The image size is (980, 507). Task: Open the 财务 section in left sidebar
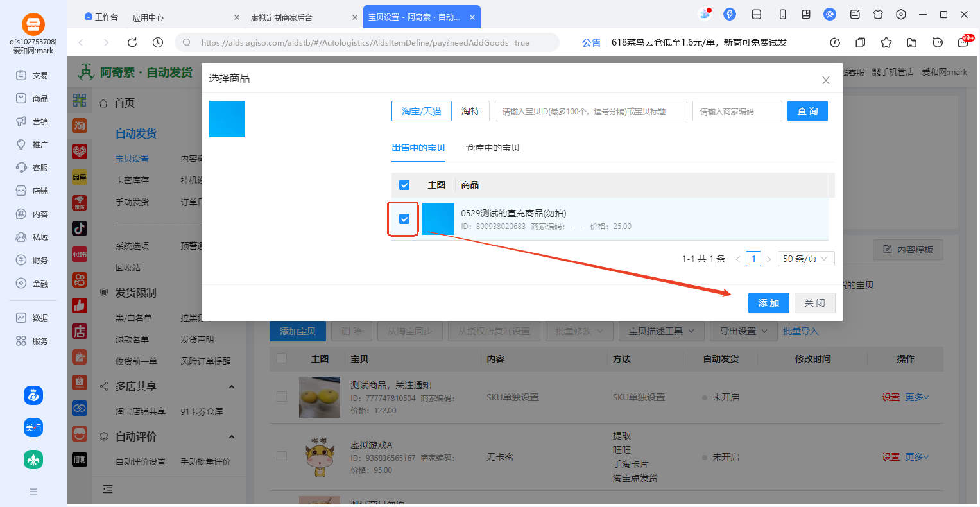[33, 260]
